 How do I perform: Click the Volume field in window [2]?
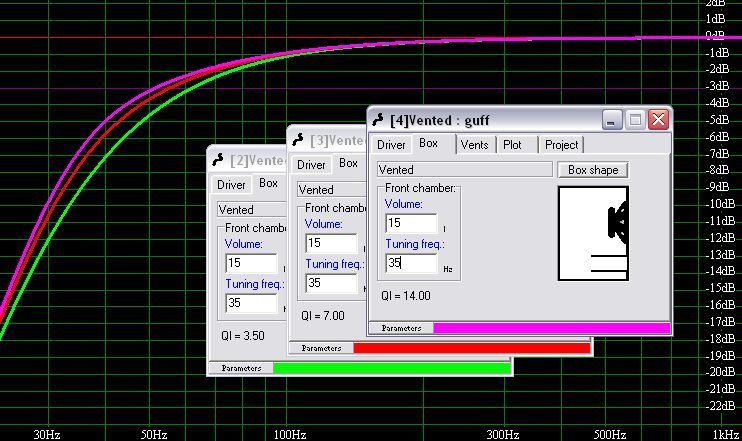[x=251, y=263]
